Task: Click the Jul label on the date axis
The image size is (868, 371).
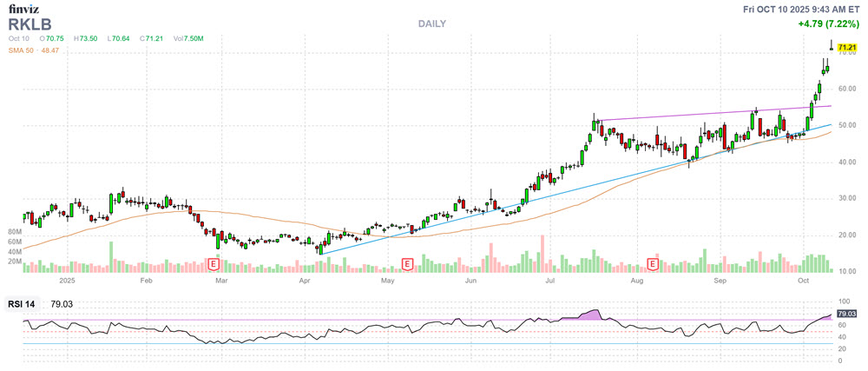Action: 550,282
